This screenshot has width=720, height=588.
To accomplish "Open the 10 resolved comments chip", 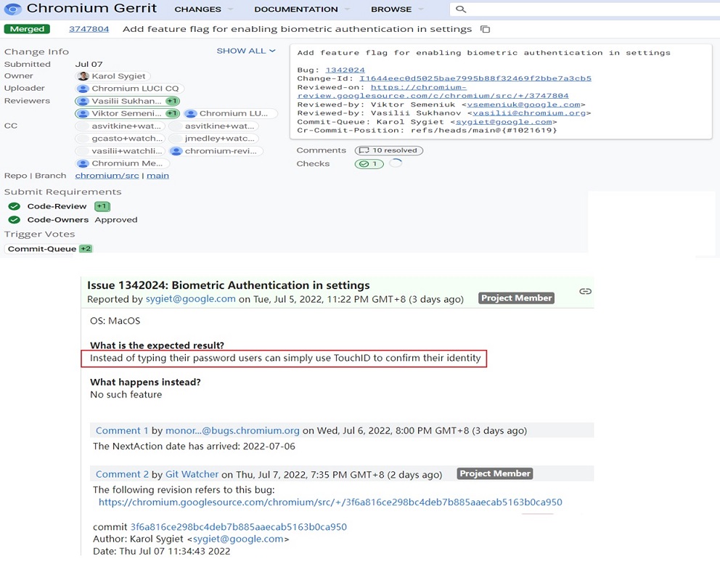I will [389, 150].
